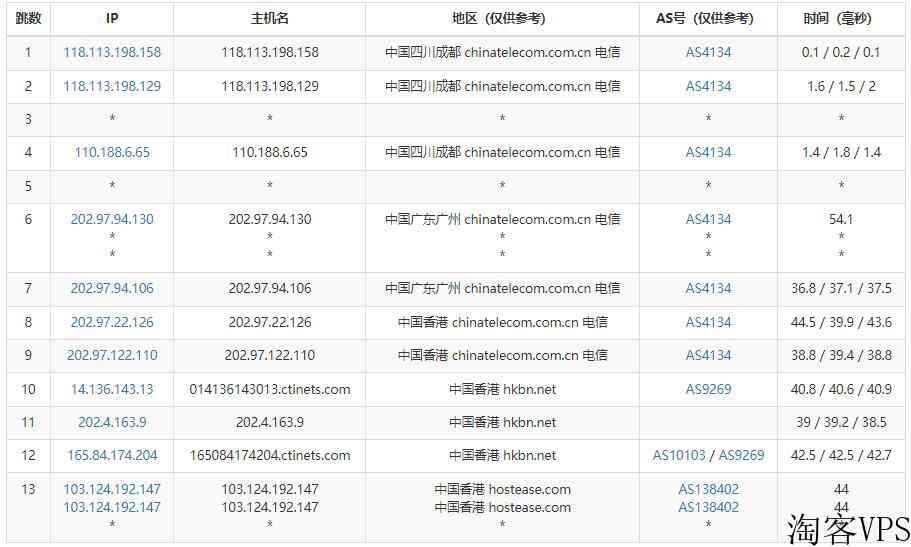Select hop number 13 cell

pyautogui.click(x=28, y=507)
